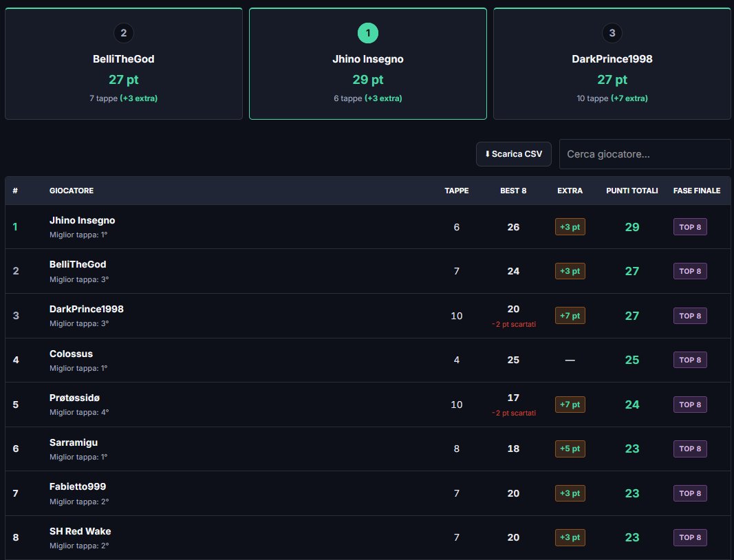The image size is (734, 560).
Task: Sort by the GIOCATORE column header
Action: [72, 191]
